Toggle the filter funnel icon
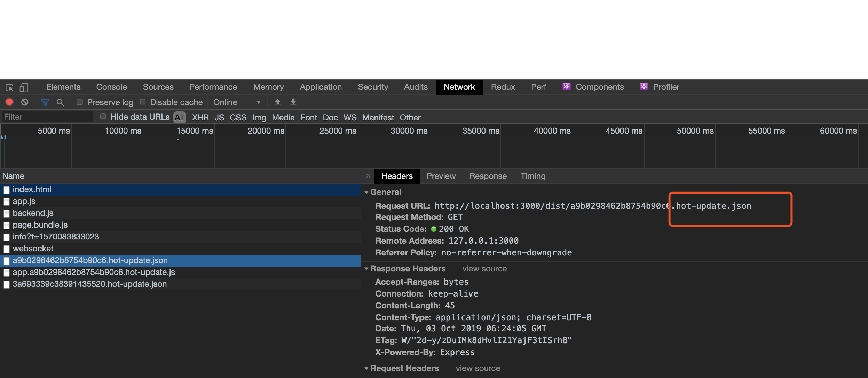 [45, 102]
